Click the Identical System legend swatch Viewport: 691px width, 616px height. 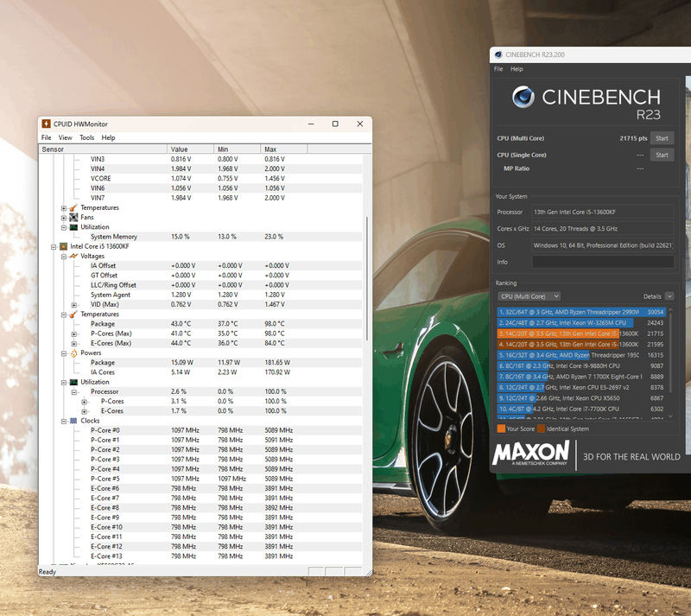tap(541, 429)
